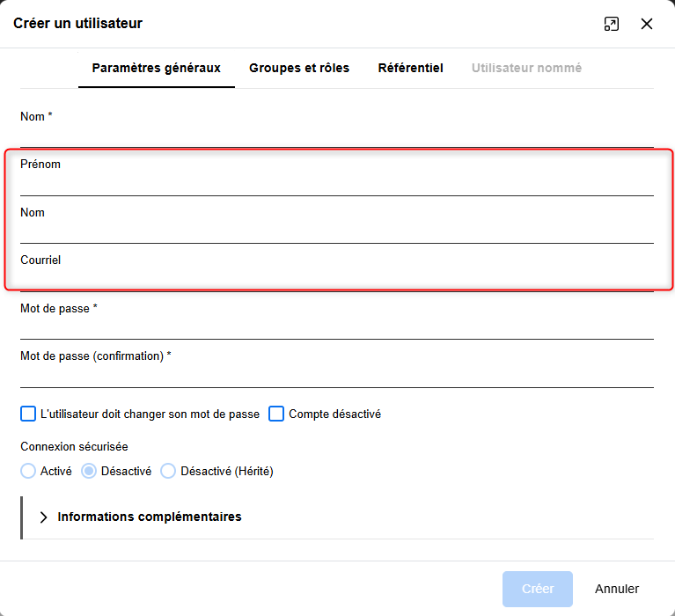Focus the required Nom * field at top

tap(336, 136)
